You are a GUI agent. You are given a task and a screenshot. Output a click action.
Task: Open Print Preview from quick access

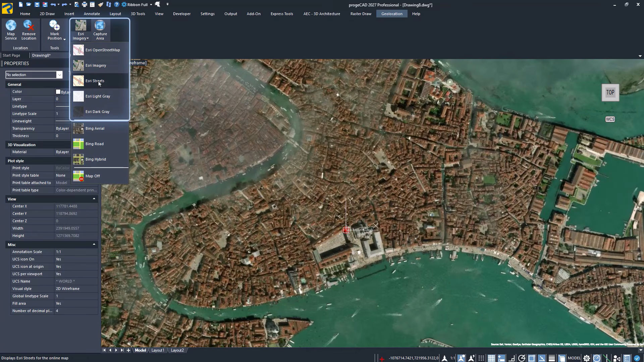click(76, 5)
